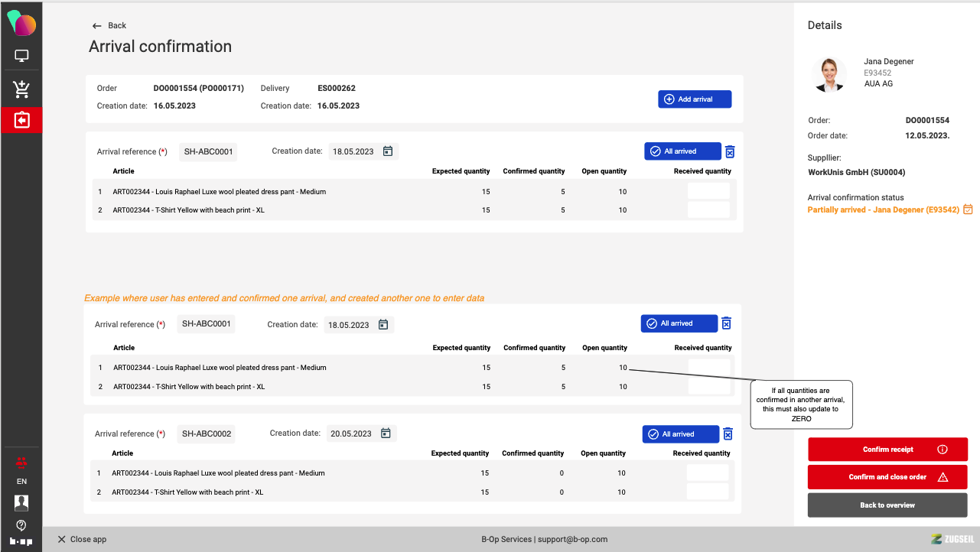
Task: Switch language using EN selector
Action: (21, 482)
